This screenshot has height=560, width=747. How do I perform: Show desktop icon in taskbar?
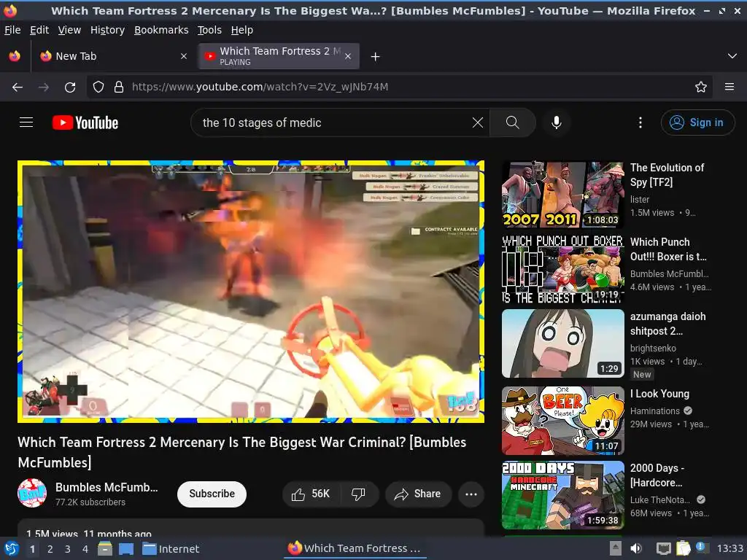126,549
